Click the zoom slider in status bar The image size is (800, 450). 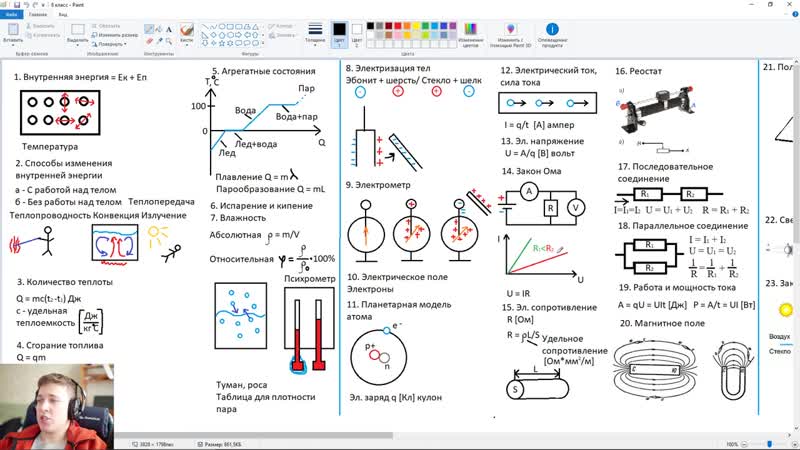[x=768, y=444]
